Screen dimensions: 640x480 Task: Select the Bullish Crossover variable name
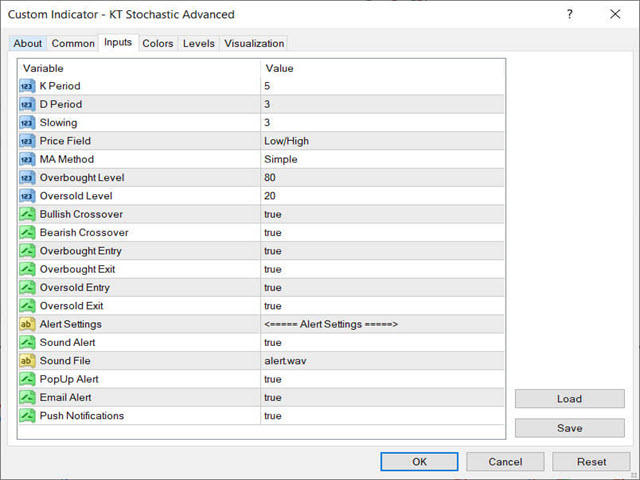81,214
